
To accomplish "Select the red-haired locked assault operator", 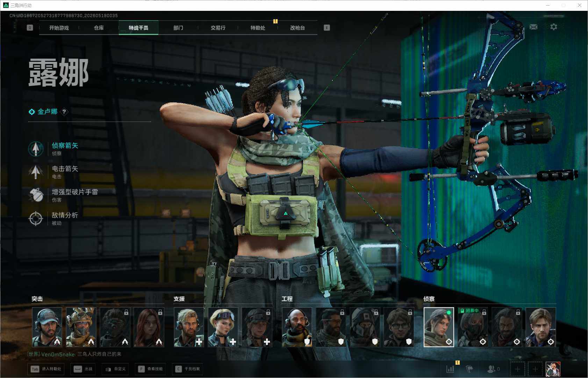I will point(149,327).
